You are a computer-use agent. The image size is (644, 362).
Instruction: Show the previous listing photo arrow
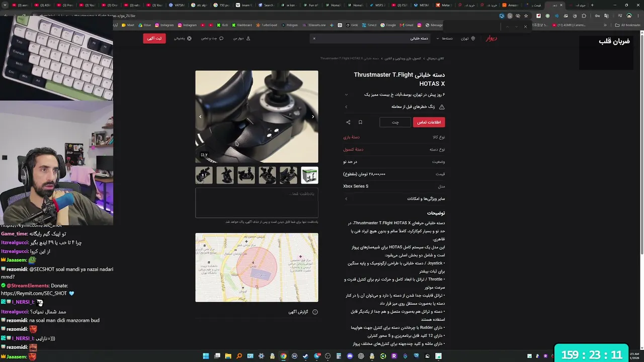[200, 117]
